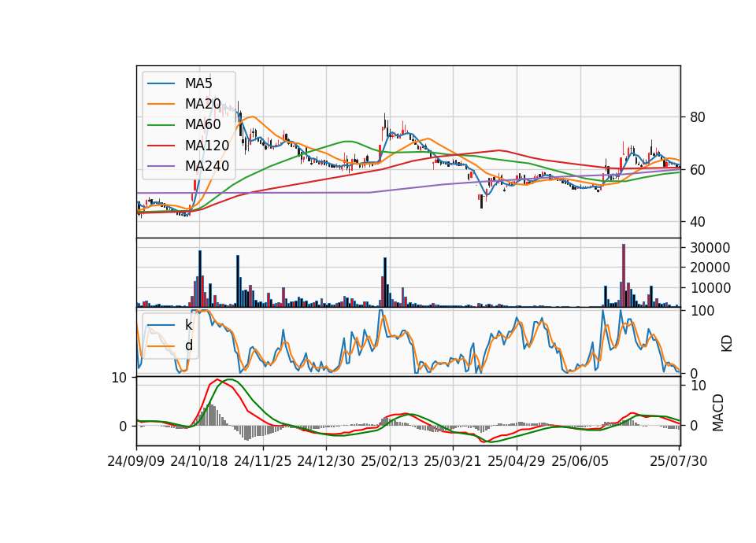
Task: Click the 24/11/25 date axis label
Action: pyautogui.click(x=263, y=461)
